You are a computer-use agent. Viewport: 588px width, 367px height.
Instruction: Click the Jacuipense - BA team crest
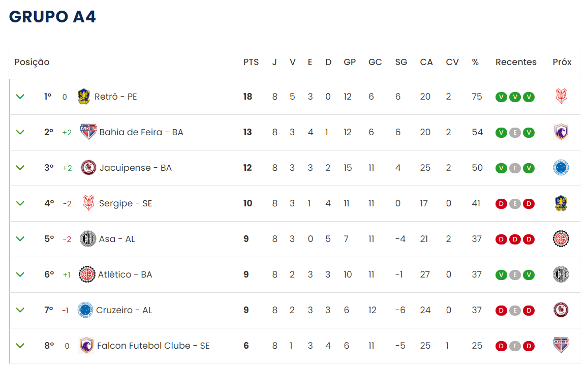coord(88,167)
